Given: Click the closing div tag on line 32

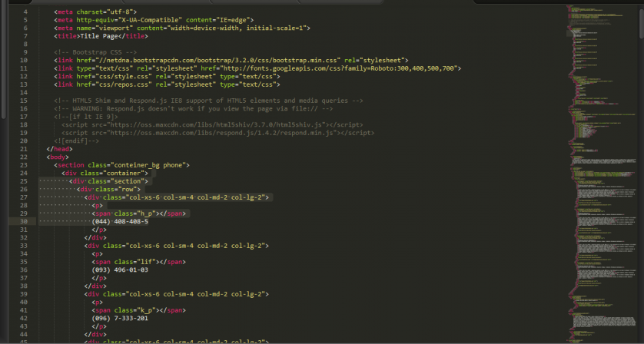Looking at the screenshot, I should pos(95,238).
